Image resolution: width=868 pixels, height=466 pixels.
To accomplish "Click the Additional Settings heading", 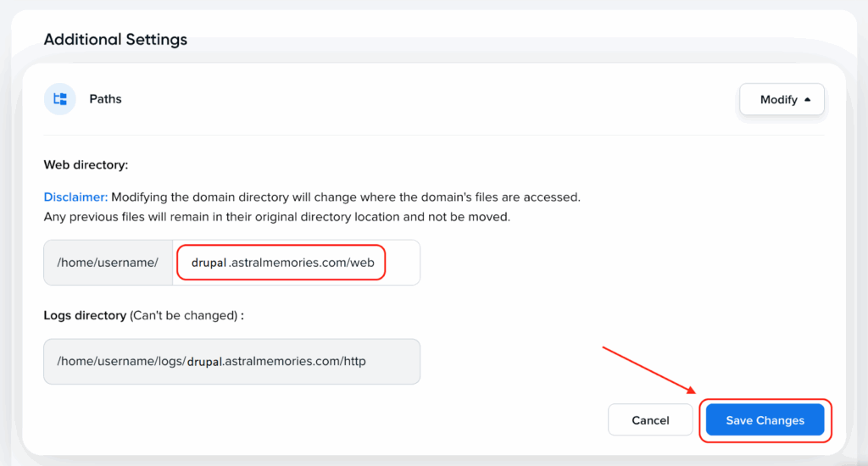I will point(115,40).
